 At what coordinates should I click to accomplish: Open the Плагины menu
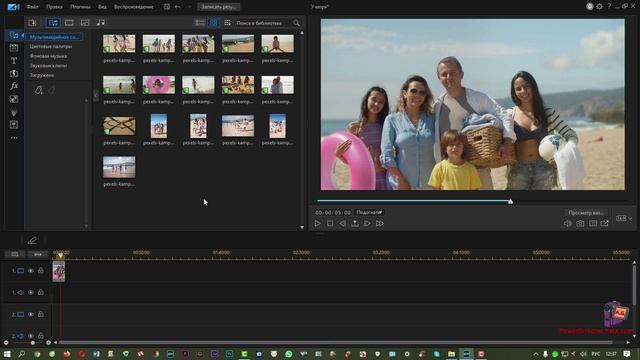(x=80, y=7)
